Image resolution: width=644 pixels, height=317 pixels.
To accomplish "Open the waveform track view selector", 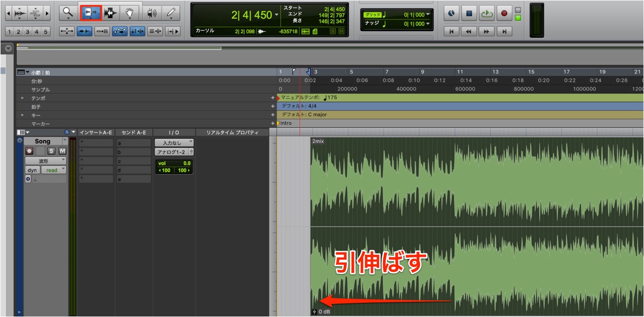I will click(x=46, y=161).
